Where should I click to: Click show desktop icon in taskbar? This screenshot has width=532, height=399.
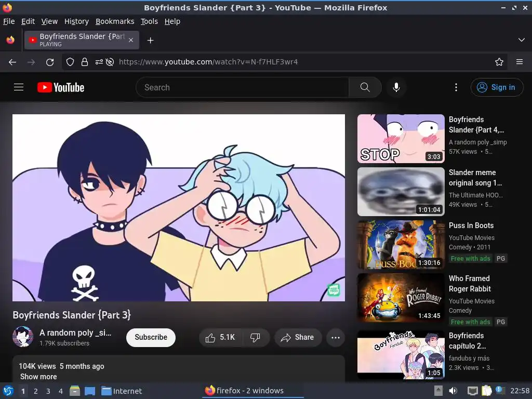pyautogui.click(x=90, y=391)
